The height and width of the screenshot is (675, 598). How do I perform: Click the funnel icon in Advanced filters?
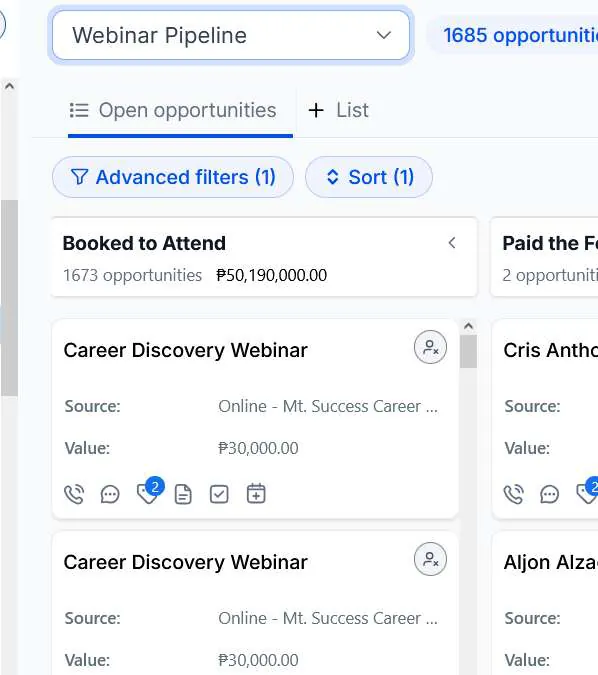(79, 177)
